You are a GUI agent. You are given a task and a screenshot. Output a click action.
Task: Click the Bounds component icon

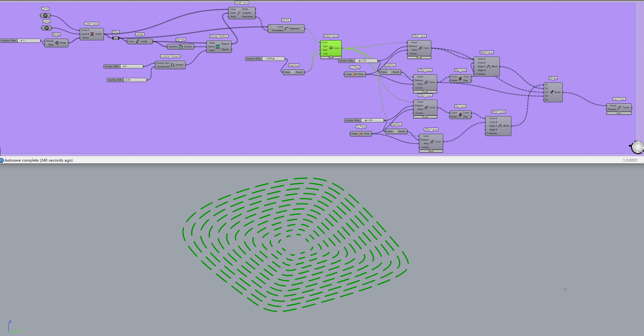pos(181,47)
